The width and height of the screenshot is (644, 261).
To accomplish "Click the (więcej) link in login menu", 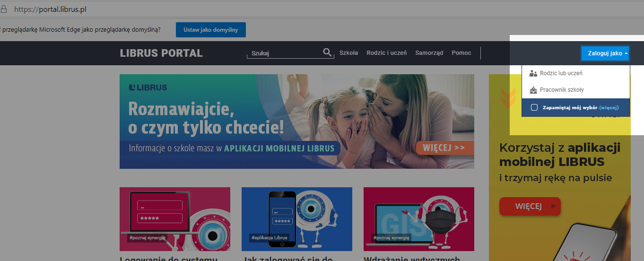I will coord(609,107).
